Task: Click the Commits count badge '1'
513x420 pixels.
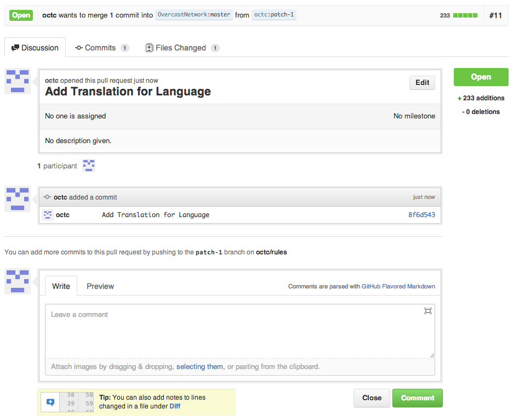Action: (124, 48)
